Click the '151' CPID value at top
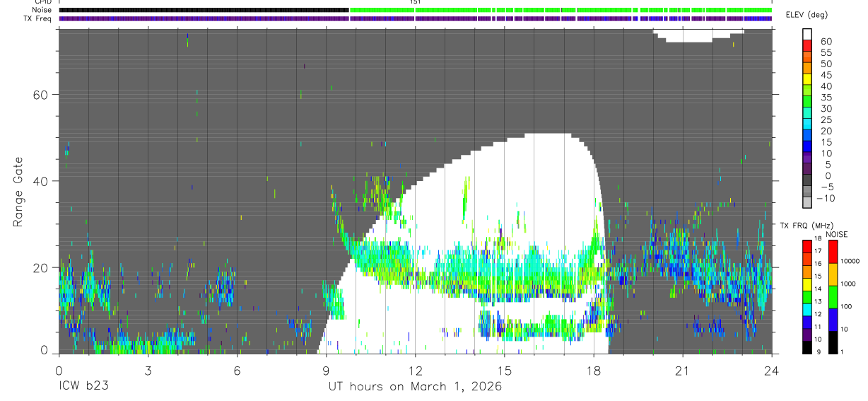 (416, 2)
